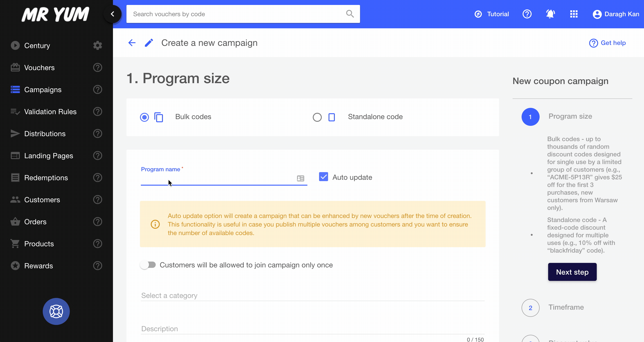The image size is (644, 342).
Task: Click the Standalone code card icon
Action: point(331,117)
